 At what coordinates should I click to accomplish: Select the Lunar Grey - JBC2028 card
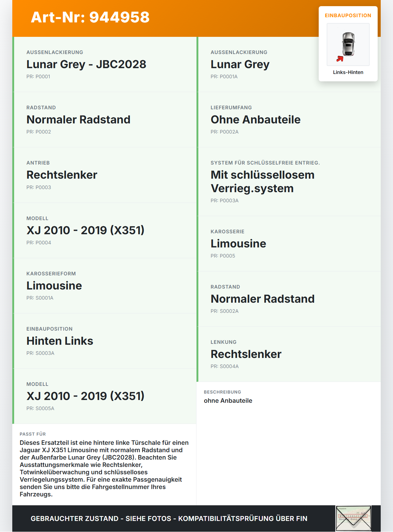pyautogui.click(x=104, y=64)
